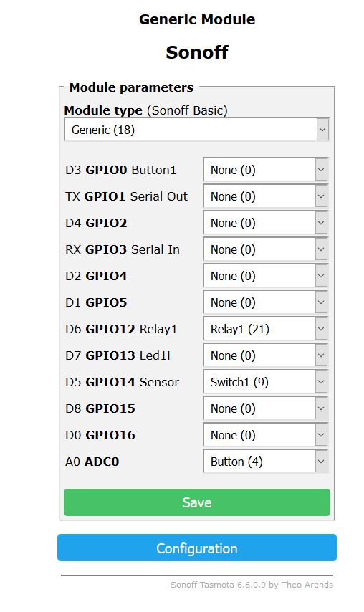Expand the D8 GPIO15 dropdown

tap(265, 408)
